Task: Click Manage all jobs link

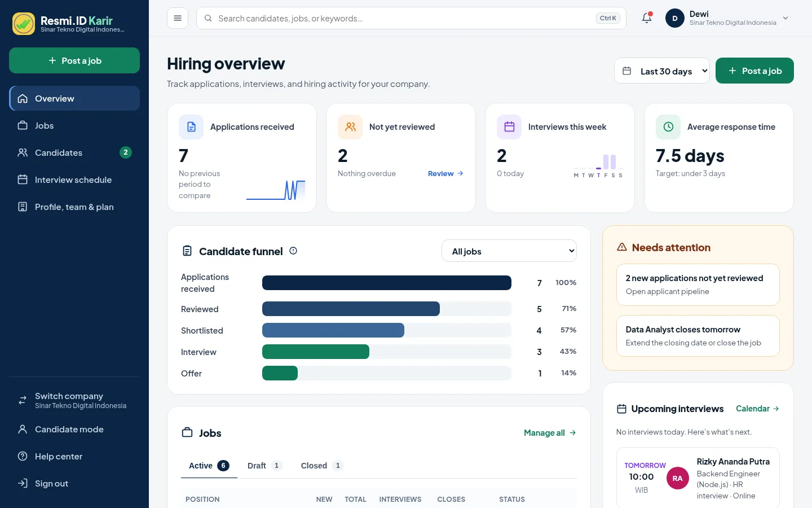Action: pyautogui.click(x=550, y=433)
